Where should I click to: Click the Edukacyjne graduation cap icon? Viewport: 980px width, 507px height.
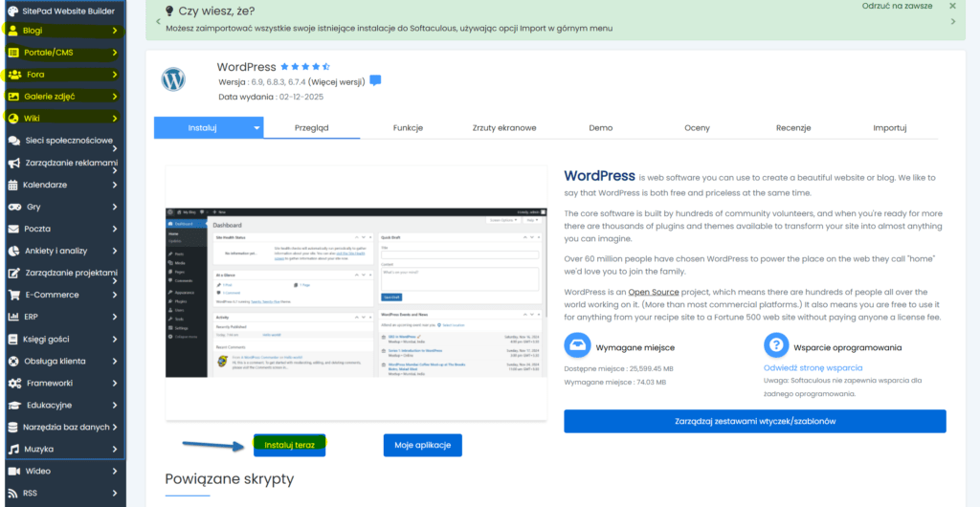(14, 406)
